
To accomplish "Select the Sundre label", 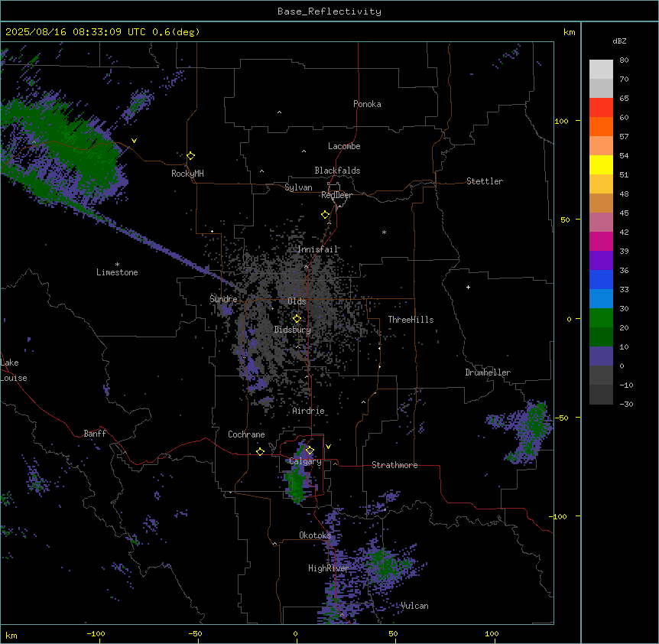I will [223, 299].
